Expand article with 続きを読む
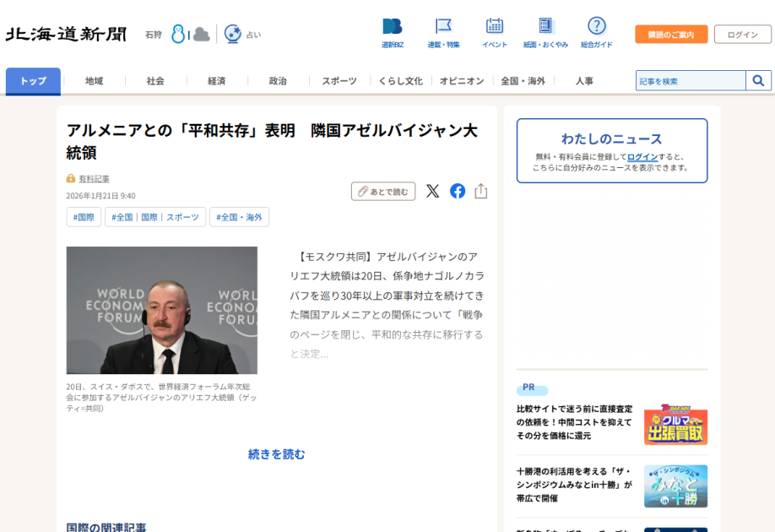This screenshot has width=775, height=532. (277, 454)
